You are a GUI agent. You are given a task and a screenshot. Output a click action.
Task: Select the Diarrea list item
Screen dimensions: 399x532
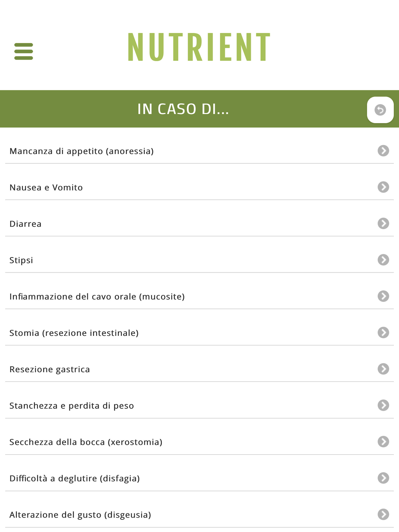coord(199,223)
